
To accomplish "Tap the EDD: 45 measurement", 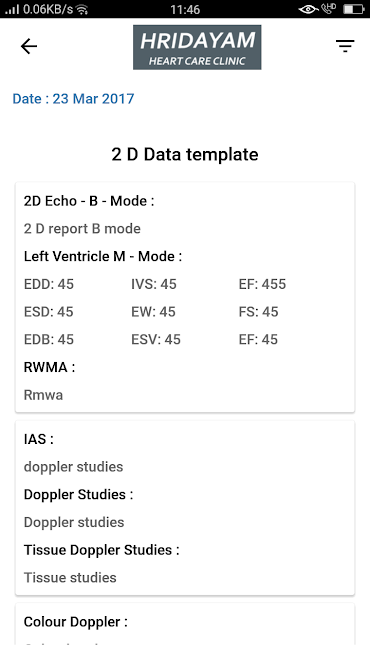I will pyautogui.click(x=49, y=284).
